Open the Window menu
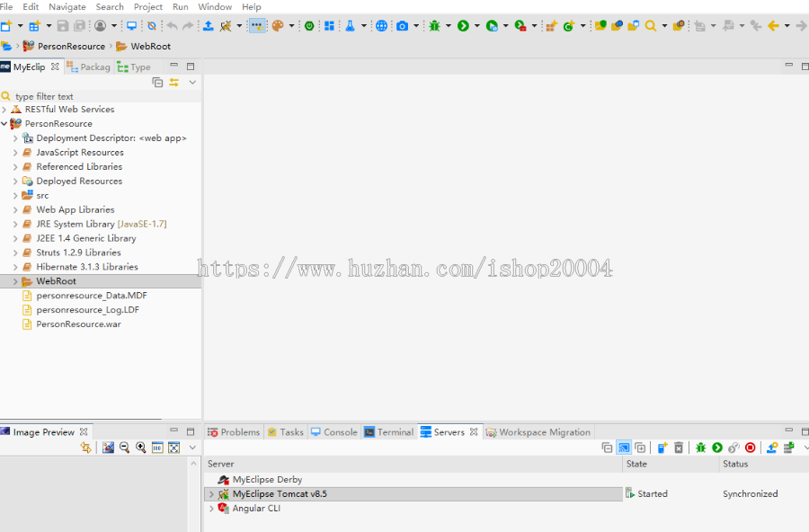Viewport: 809px width, 532px height. (x=215, y=6)
